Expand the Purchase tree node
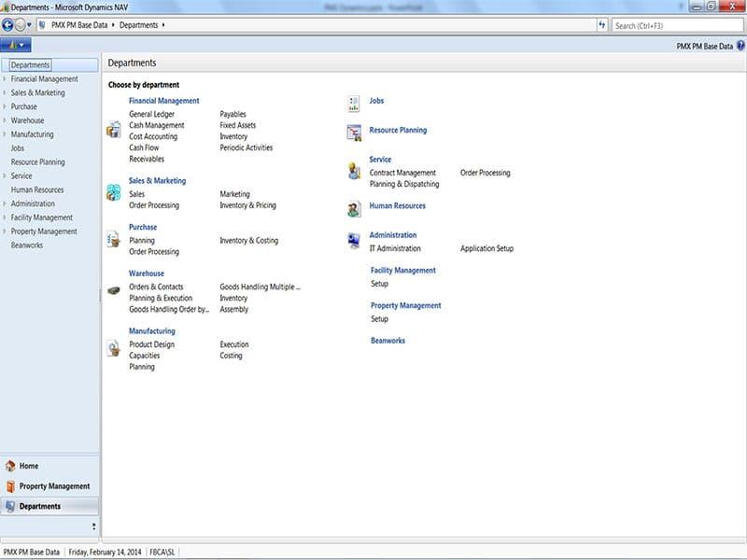This screenshot has width=747, height=560. [5, 106]
